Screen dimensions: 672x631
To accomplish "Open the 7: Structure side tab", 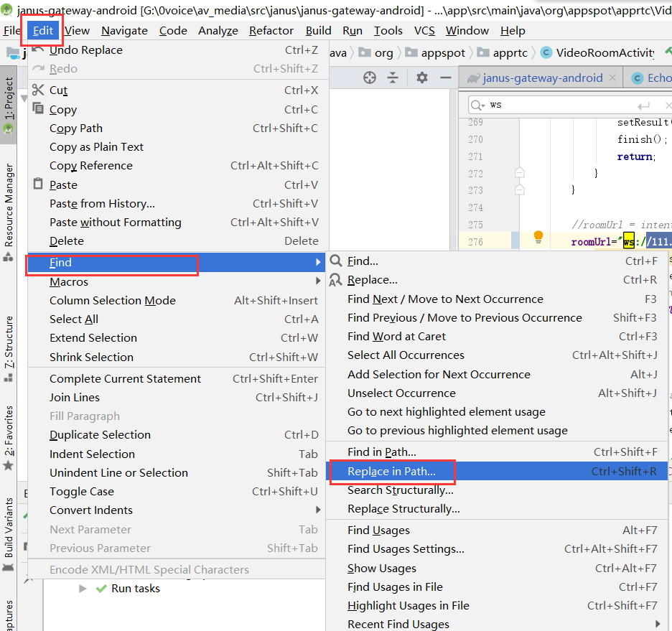I will [x=9, y=349].
